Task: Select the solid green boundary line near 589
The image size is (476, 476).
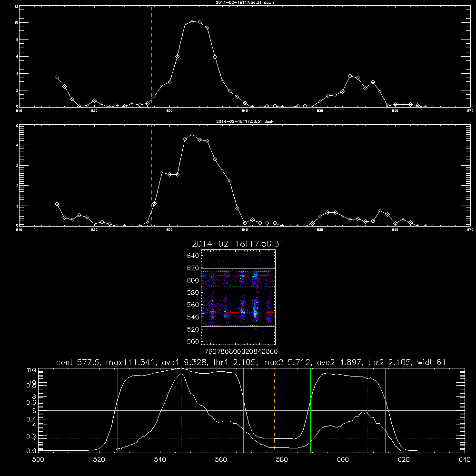Action: pyautogui.click(x=310, y=410)
